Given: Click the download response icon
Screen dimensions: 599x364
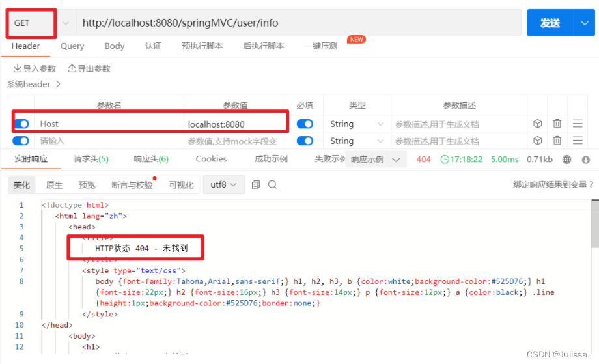Looking at the screenshot, I should (x=585, y=160).
